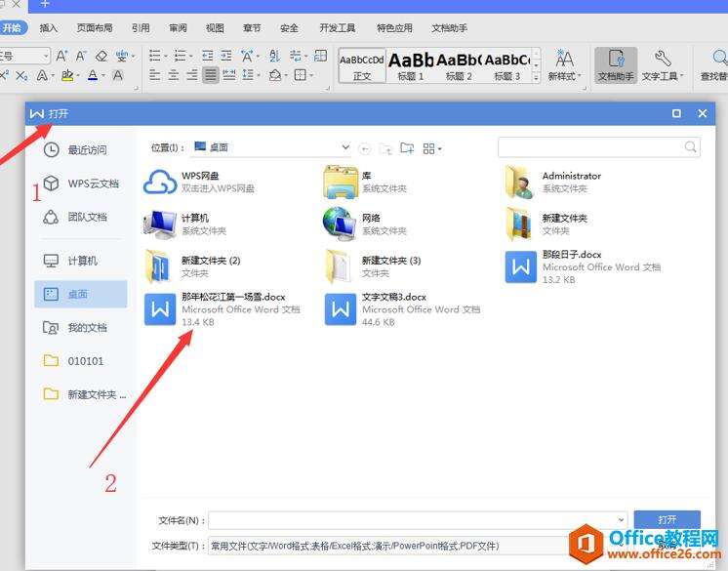Open WPS云文档 in the sidebar
Screen dimensions: 728x571
[x=80, y=184]
